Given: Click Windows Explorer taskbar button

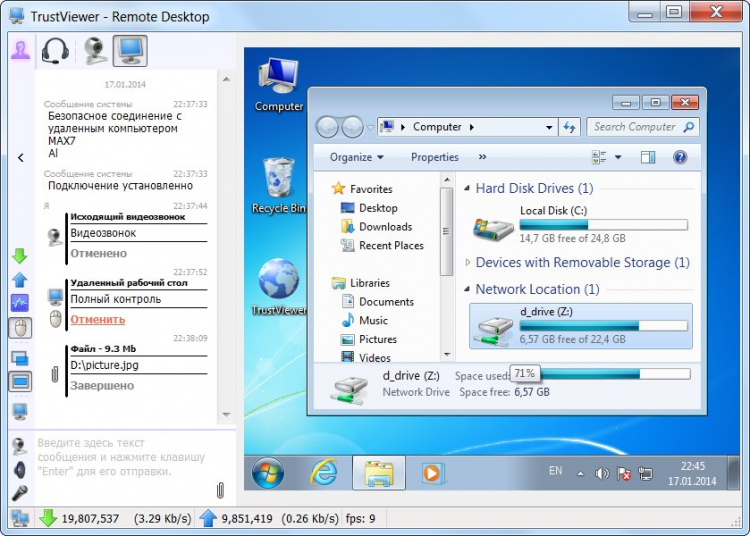Looking at the screenshot, I should [x=379, y=472].
